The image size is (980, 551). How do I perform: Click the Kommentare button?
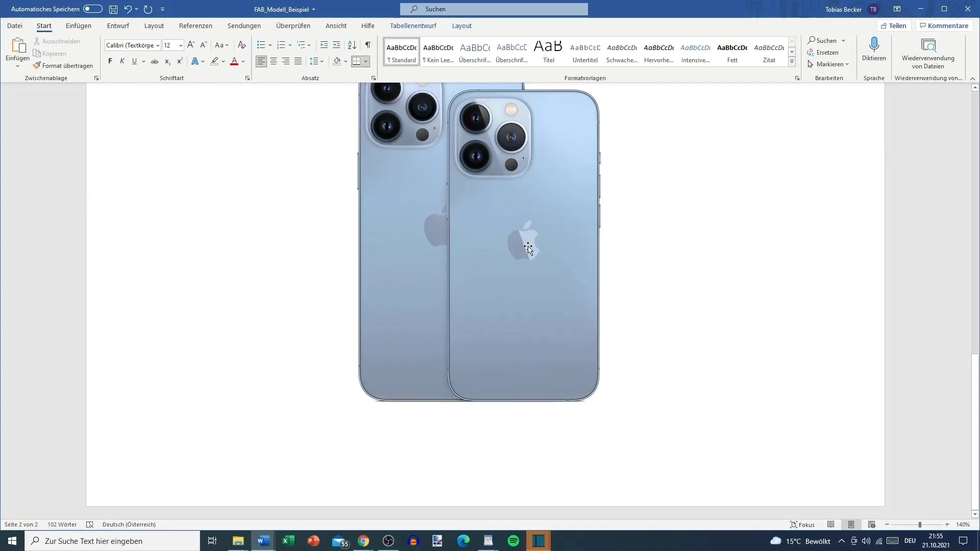pos(944,26)
